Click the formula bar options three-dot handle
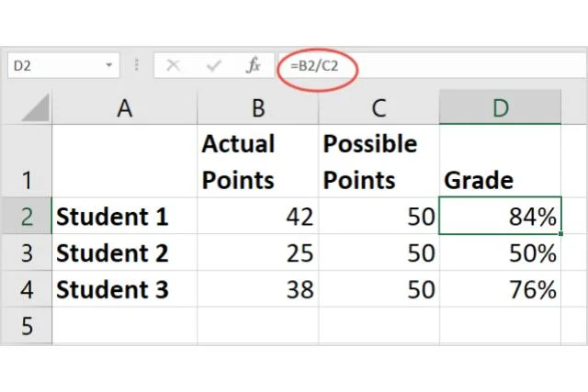 click(137, 65)
